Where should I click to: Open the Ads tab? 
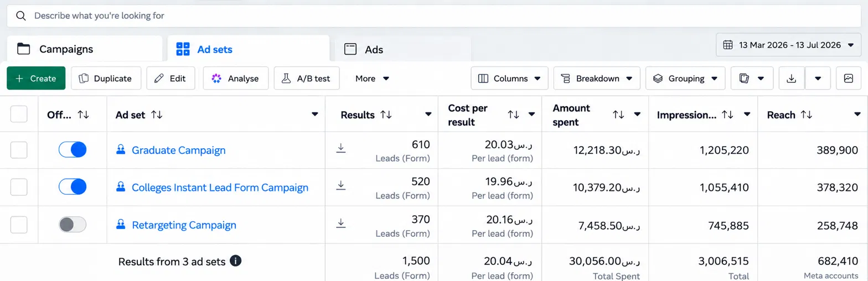pos(403,49)
